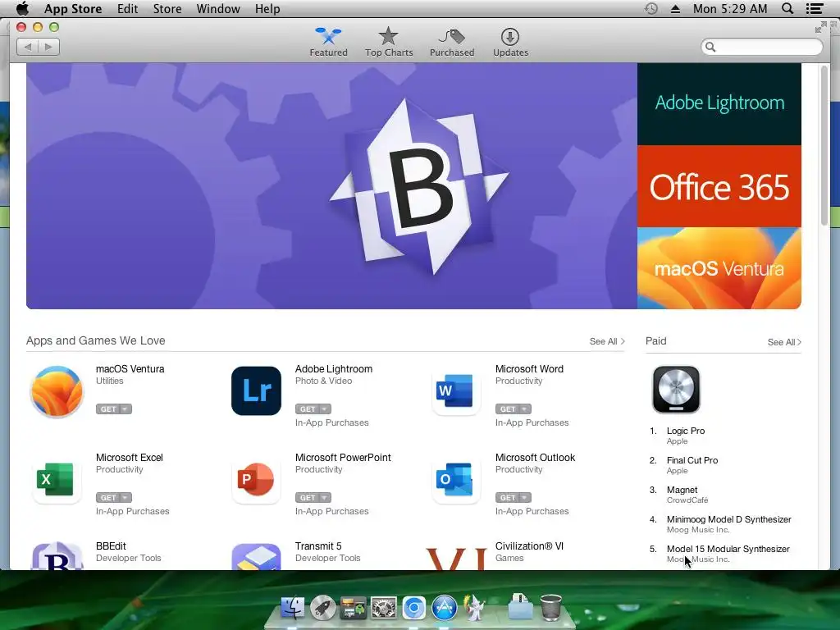
Task: Open GET dropdown arrow for Microsoft PowerPoint
Action: pos(324,498)
